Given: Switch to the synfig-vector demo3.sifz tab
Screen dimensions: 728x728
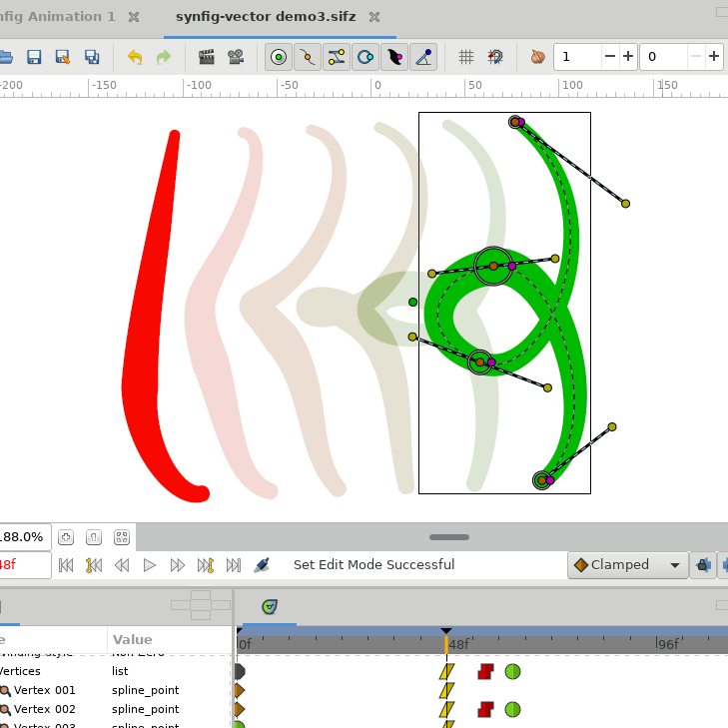Looking at the screenshot, I should [265, 17].
